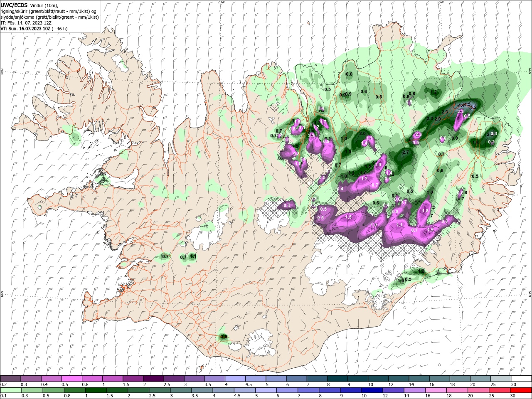Click the 'slydda/snjókoma' legend description line
532x399 pixels.
(x=49, y=17)
